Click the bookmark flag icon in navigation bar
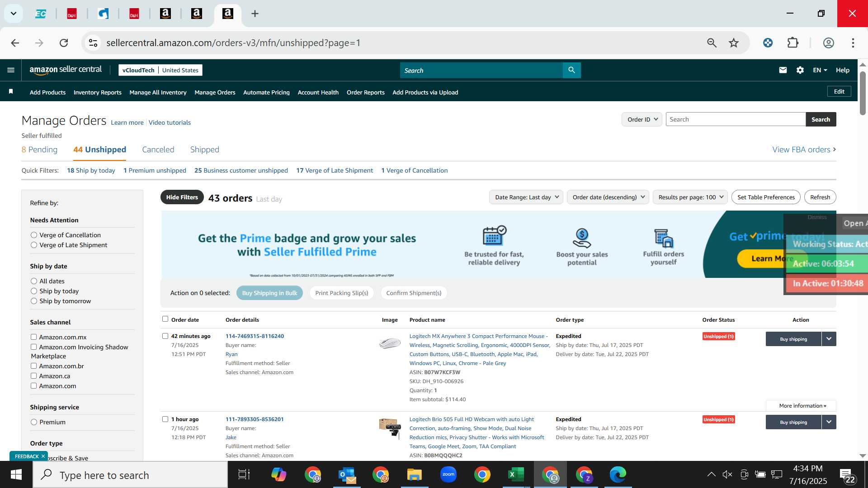The height and width of the screenshot is (488, 868). [11, 92]
